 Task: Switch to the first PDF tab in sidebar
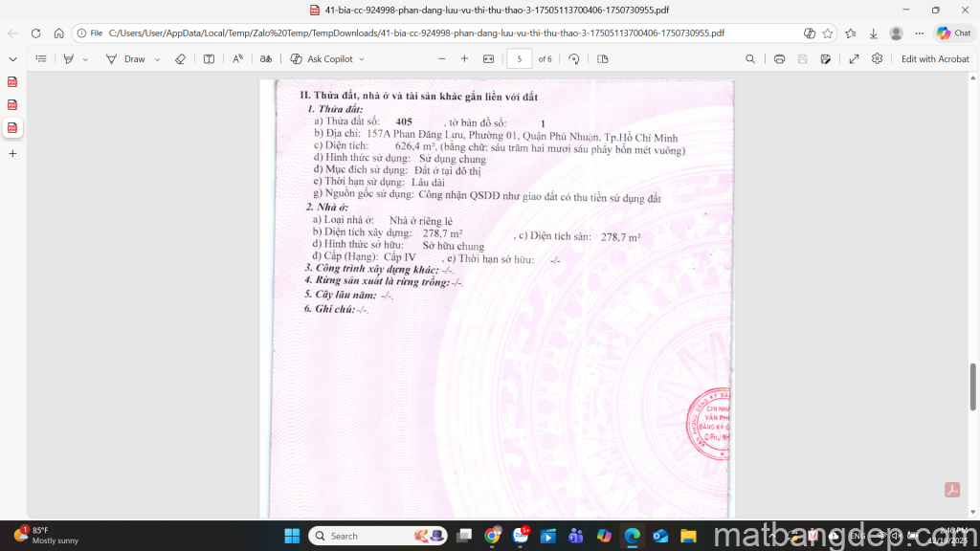[x=12, y=81]
